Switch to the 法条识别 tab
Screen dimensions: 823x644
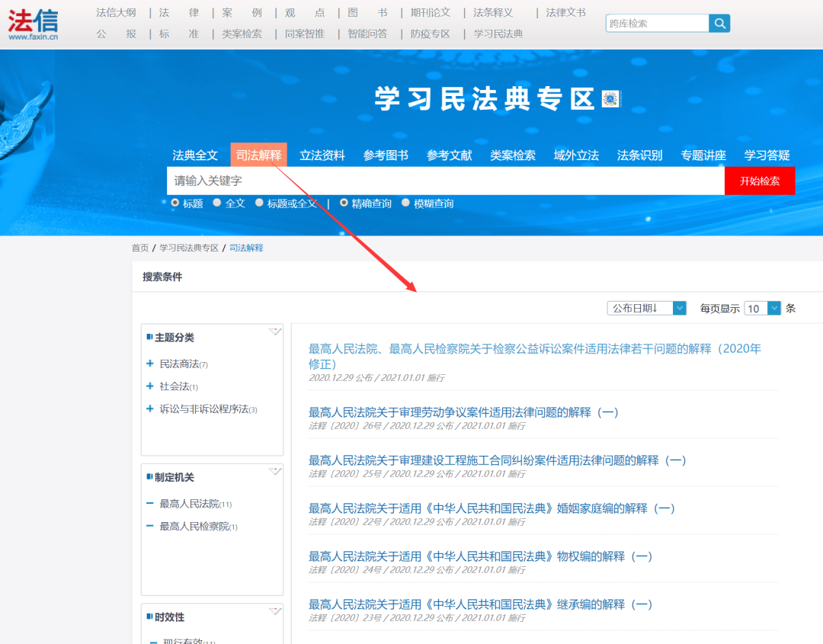[640, 155]
